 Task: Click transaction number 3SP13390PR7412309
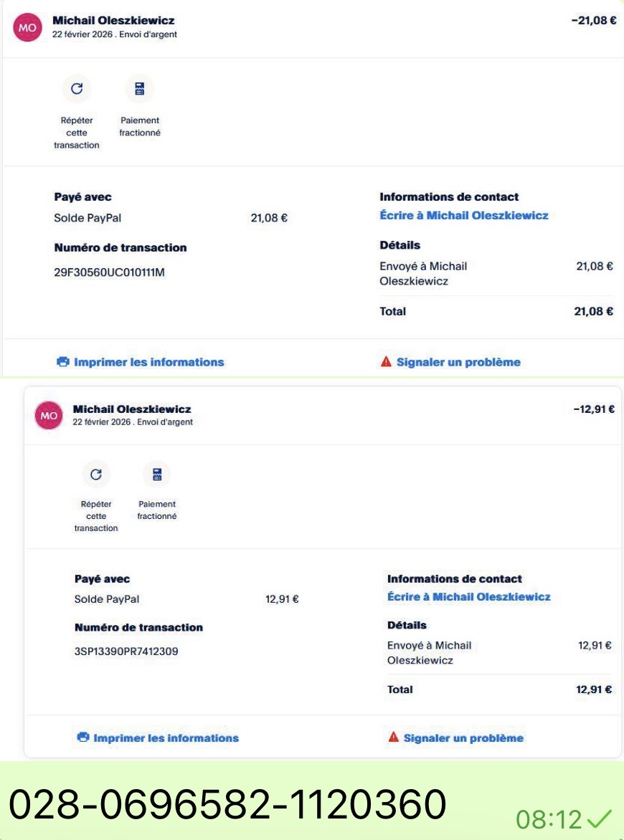[126, 652]
